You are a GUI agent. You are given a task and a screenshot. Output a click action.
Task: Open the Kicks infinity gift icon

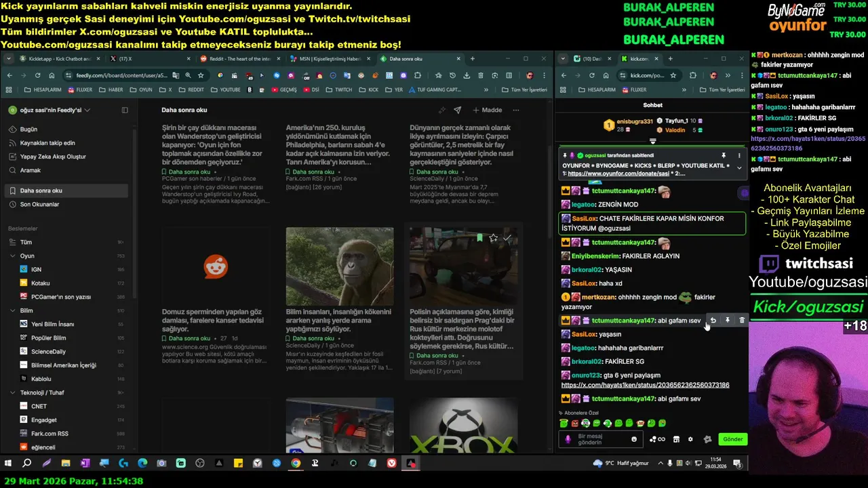pos(657,439)
